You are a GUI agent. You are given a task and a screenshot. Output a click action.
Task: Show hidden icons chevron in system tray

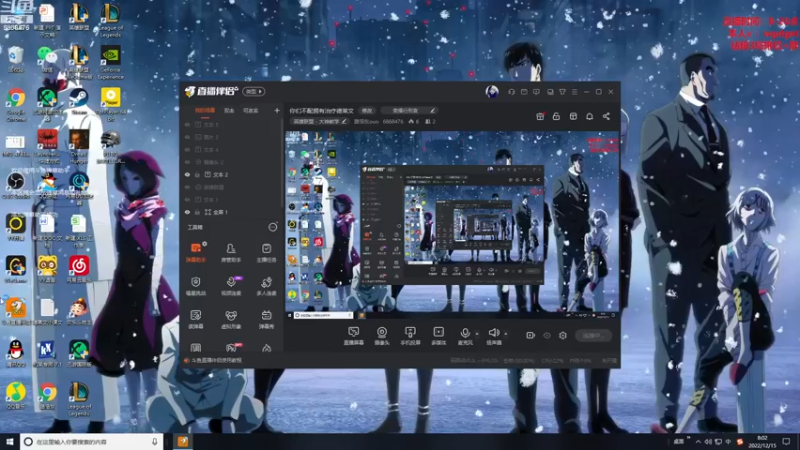pos(698,441)
